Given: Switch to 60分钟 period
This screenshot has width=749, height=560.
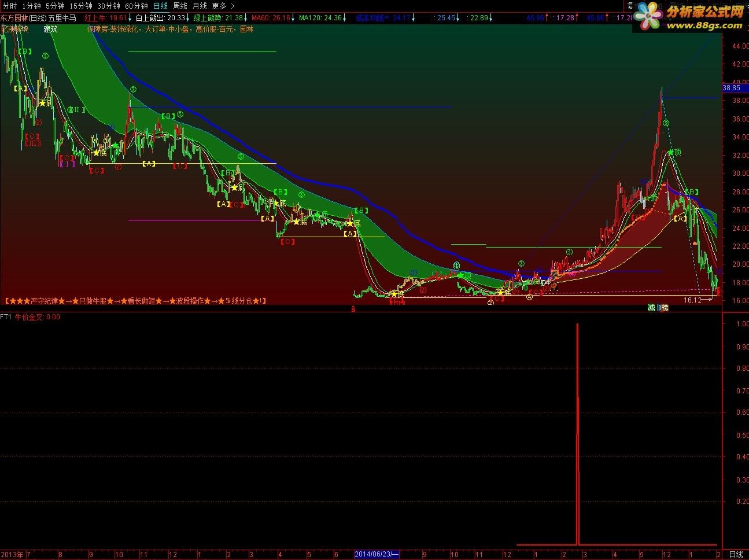Looking at the screenshot, I should pos(136,6).
